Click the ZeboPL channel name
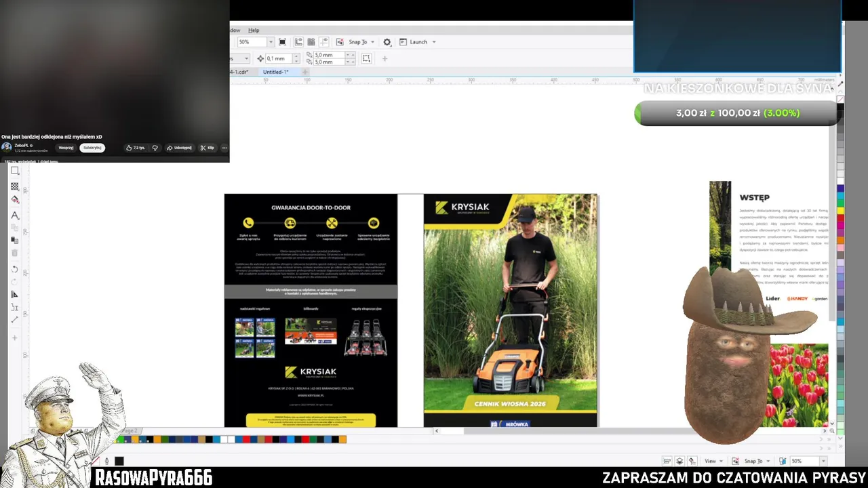Viewport: 868px width, 488px height. [22, 145]
